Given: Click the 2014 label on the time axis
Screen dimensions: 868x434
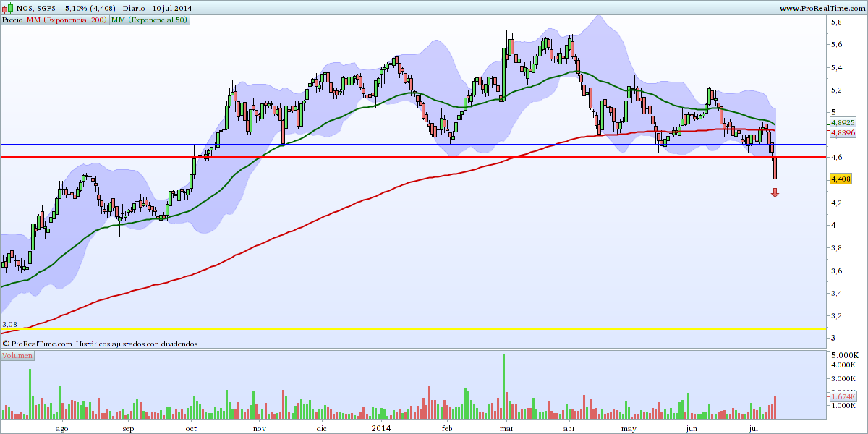Looking at the screenshot, I should 380,428.
